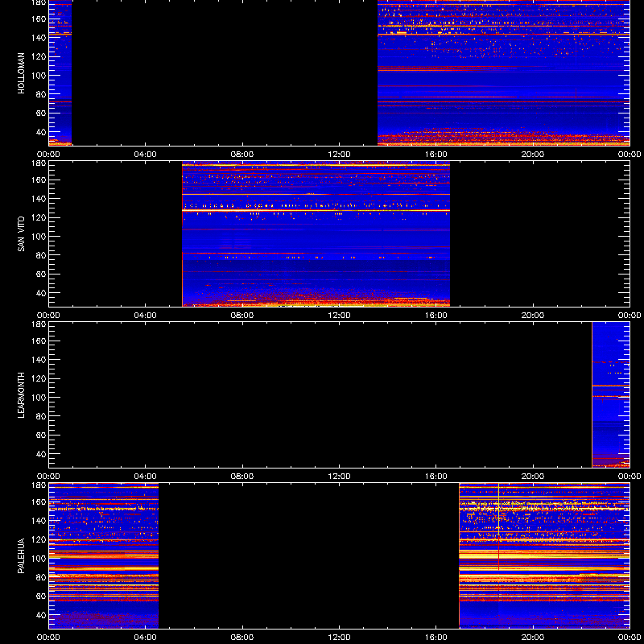Pick the 04:00 time label below Learmonth panel

146,477
